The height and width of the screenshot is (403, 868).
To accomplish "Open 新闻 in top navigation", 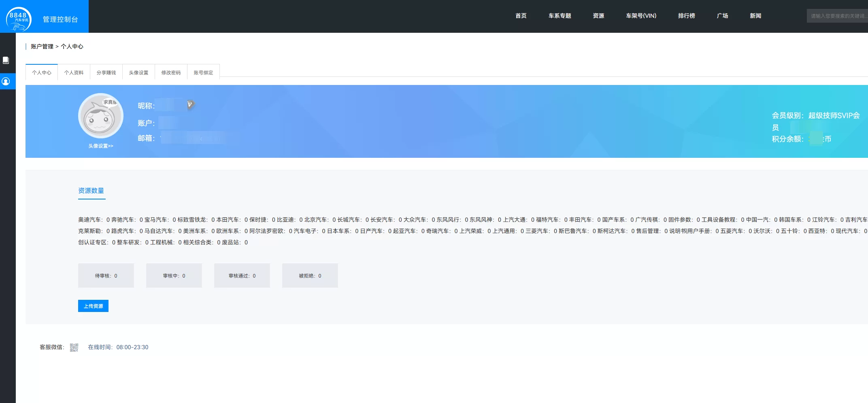I will pos(755,16).
